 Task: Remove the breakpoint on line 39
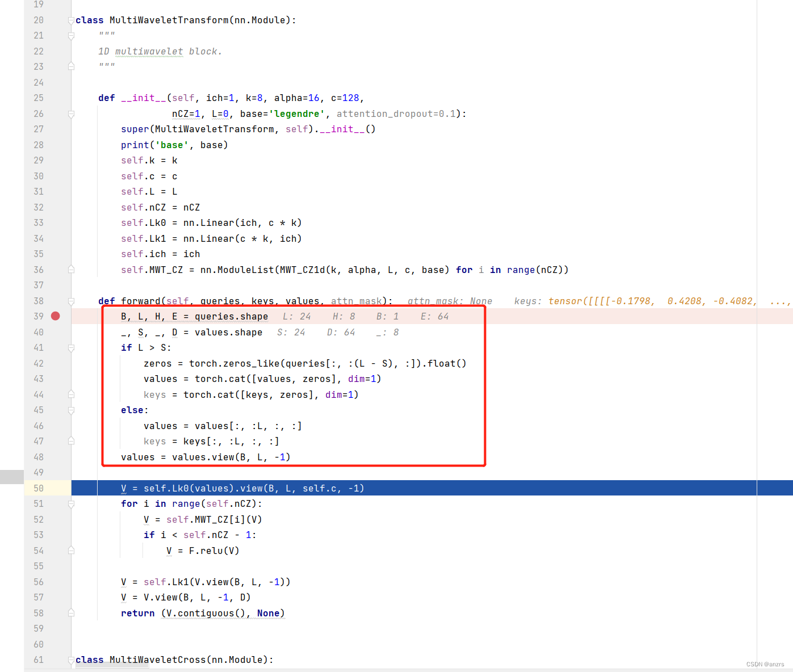pyautogui.click(x=55, y=316)
